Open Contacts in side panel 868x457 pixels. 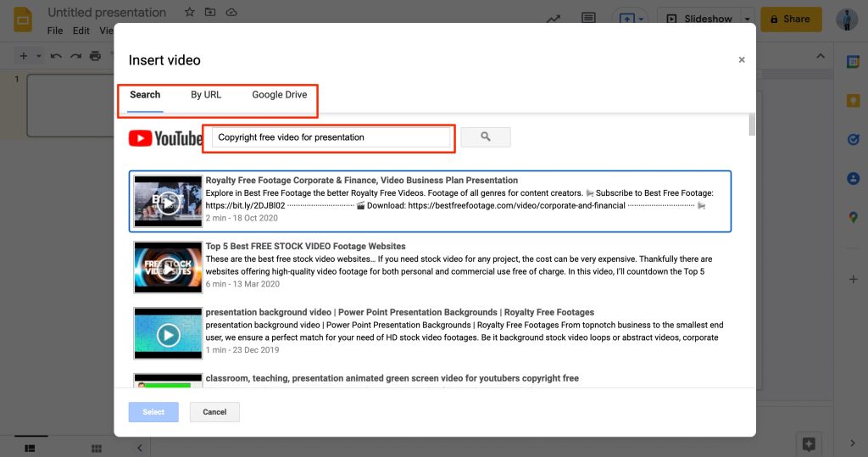click(853, 178)
